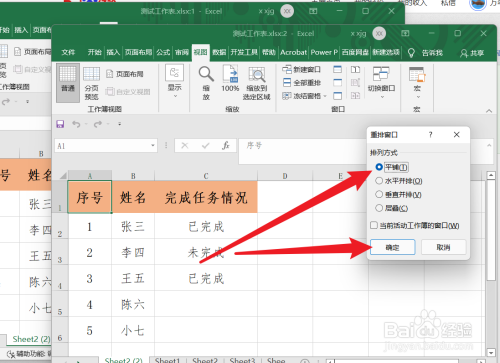
Task: Click vertical scrollbar up arrow
Action: point(490,175)
